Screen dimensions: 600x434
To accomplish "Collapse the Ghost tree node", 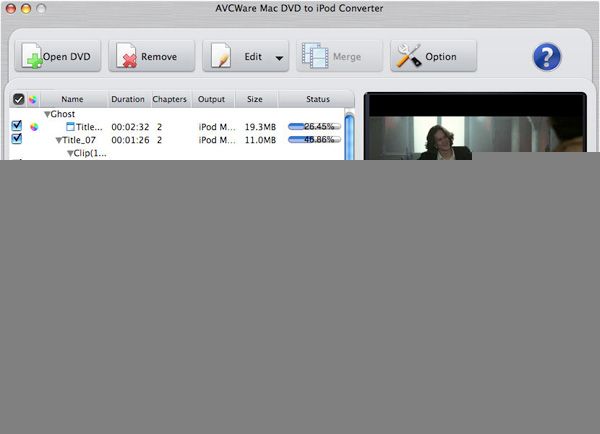I will (x=47, y=114).
